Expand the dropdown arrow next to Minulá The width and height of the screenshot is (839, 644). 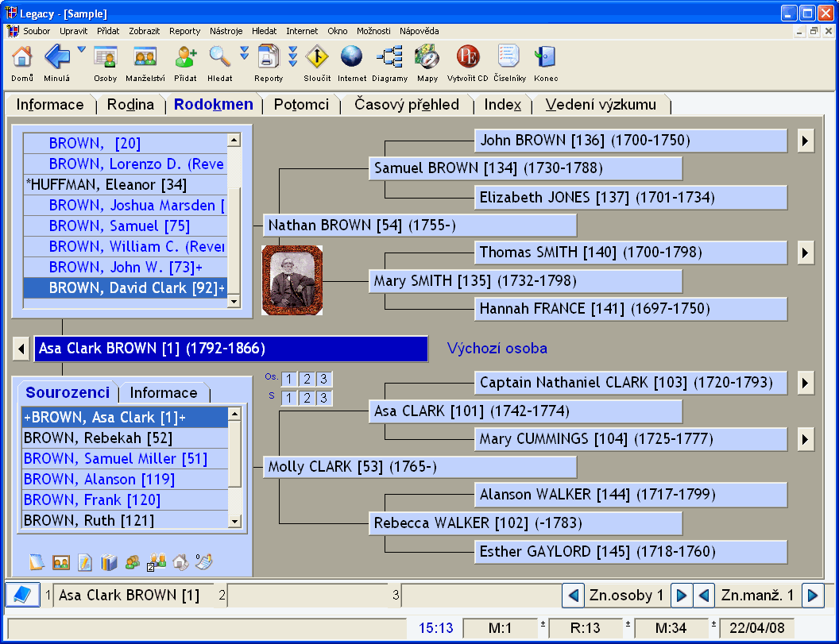81,51
